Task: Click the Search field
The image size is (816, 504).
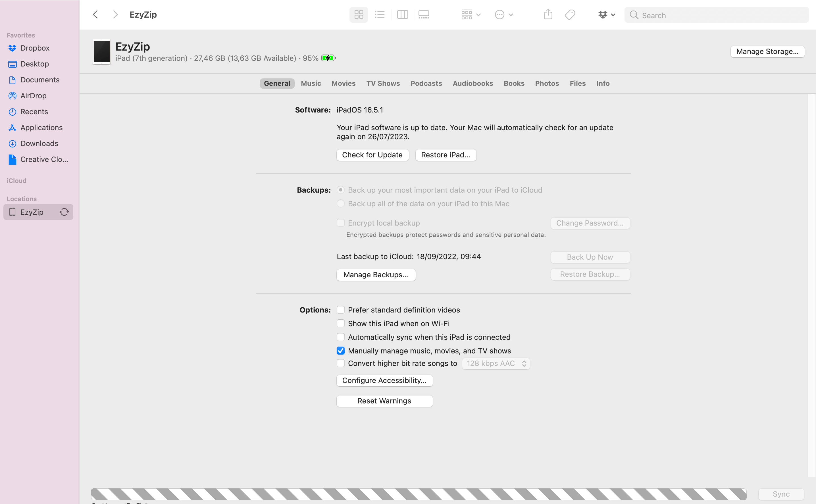Action: 717,15
